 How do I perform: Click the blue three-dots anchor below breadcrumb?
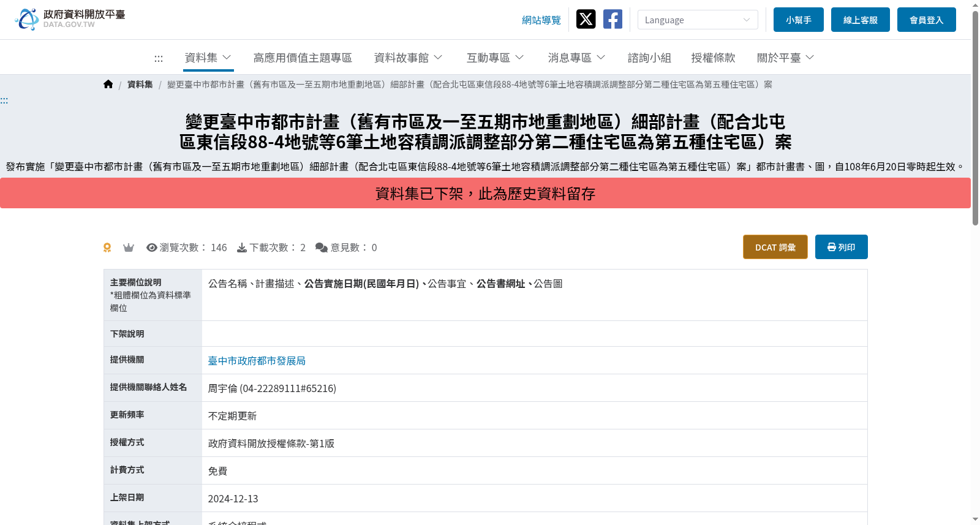(x=4, y=100)
